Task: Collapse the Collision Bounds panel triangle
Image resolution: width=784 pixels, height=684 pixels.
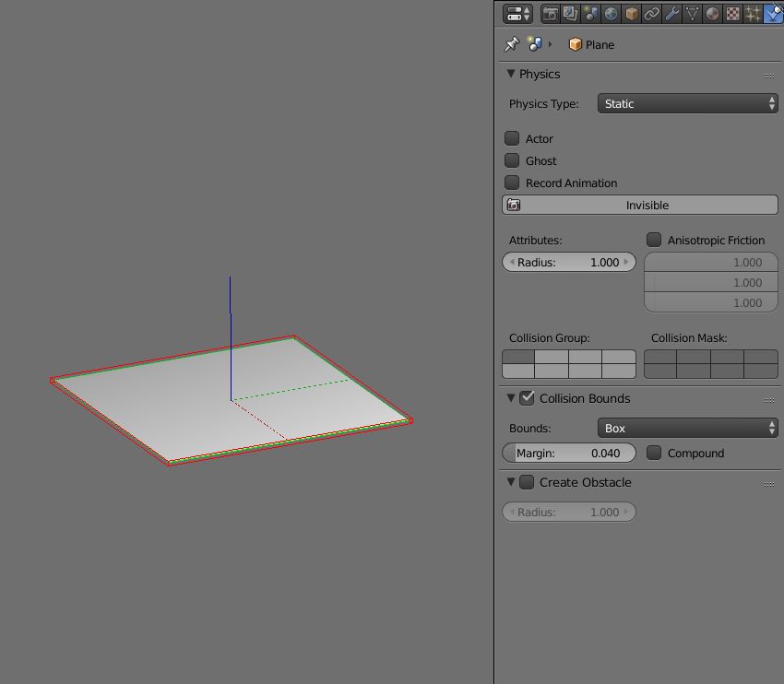Action: pyautogui.click(x=510, y=398)
